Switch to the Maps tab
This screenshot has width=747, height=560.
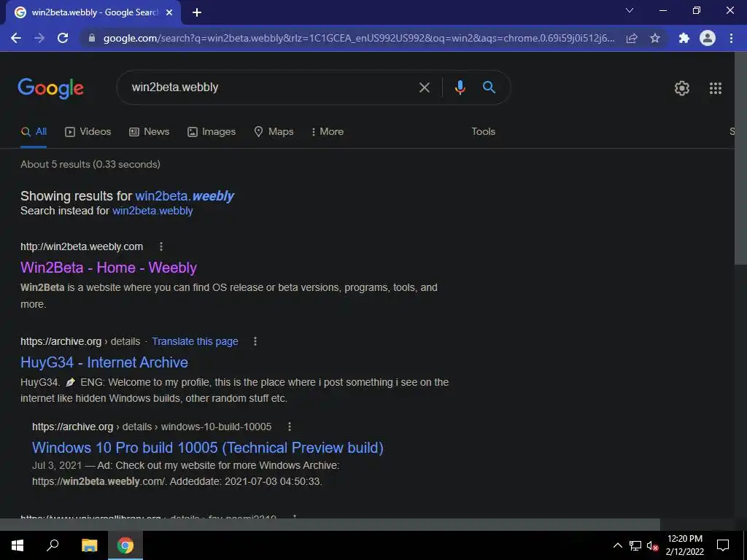(274, 132)
